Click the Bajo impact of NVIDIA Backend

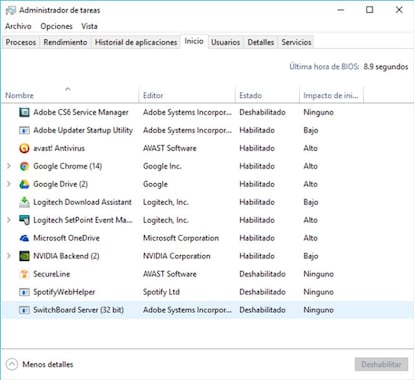pyautogui.click(x=311, y=256)
